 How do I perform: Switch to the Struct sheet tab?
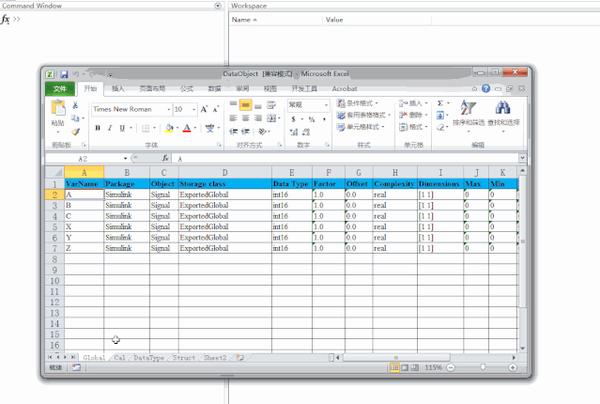click(184, 357)
